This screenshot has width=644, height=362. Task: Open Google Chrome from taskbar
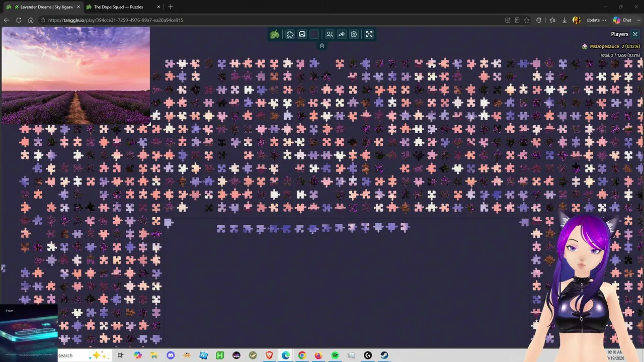302,355
